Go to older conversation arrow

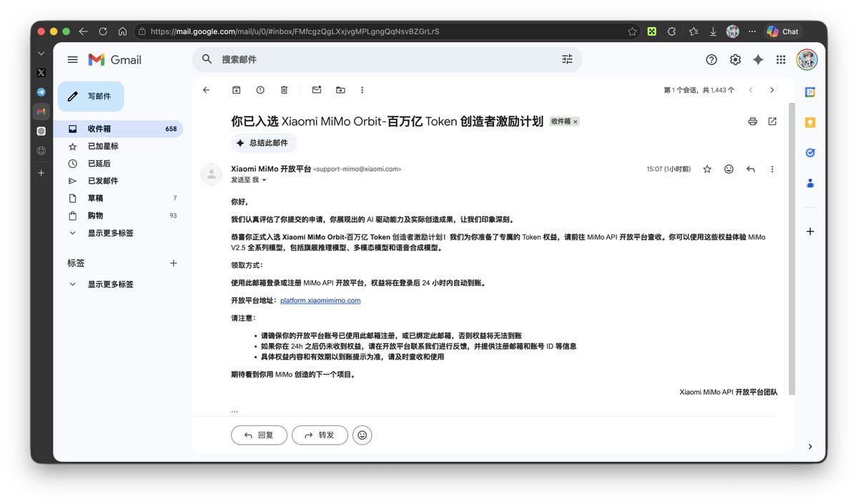click(x=772, y=90)
